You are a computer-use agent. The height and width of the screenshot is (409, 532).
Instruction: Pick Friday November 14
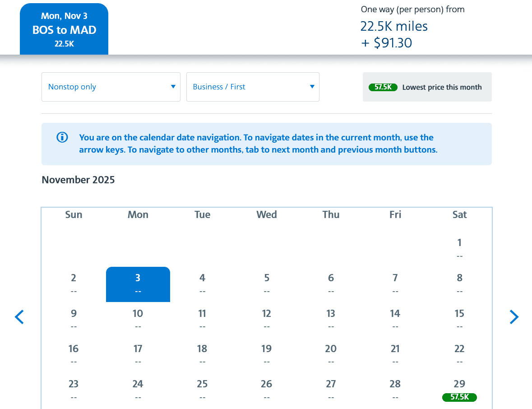395,319
